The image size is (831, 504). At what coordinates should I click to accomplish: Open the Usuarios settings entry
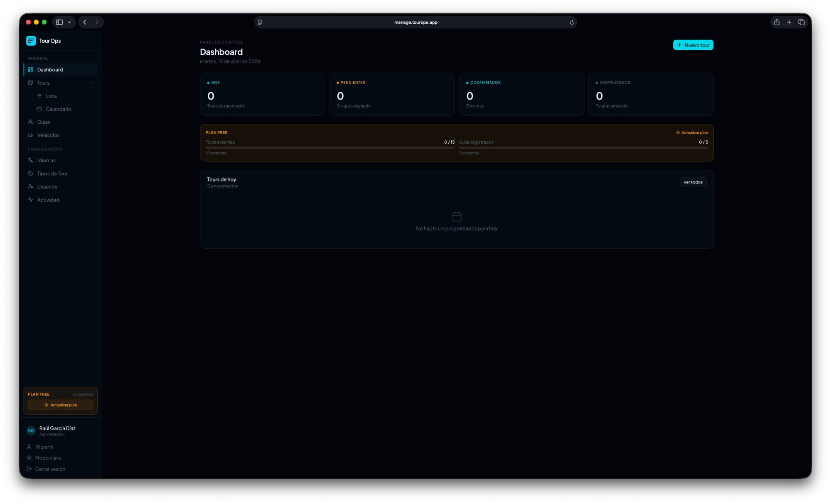(47, 186)
